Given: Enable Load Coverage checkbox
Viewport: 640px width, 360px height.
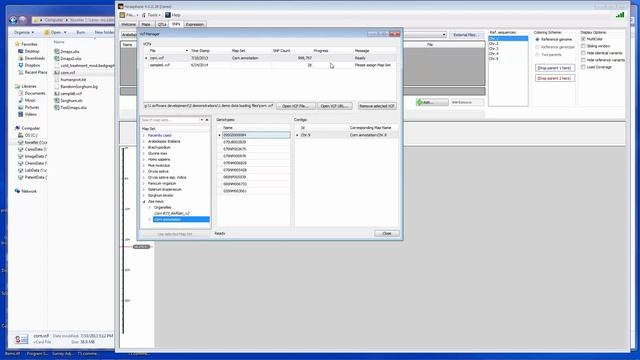Looking at the screenshot, I should point(583,67).
